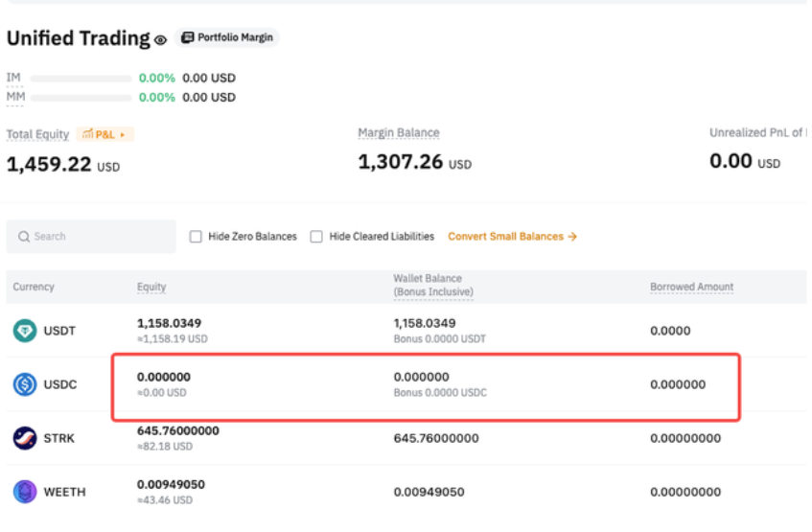
Task: Expand the P&L arrow next to Total Equity
Action: 123,135
